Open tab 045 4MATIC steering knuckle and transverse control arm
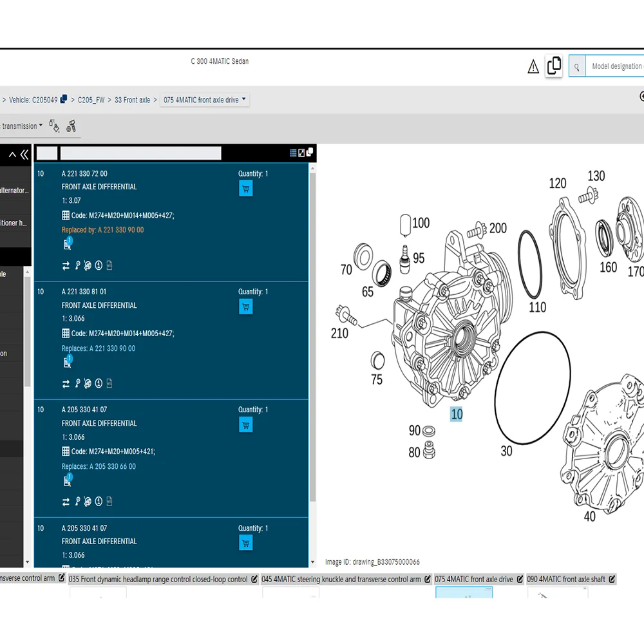Image resolution: width=644 pixels, height=644 pixels. tap(341, 579)
